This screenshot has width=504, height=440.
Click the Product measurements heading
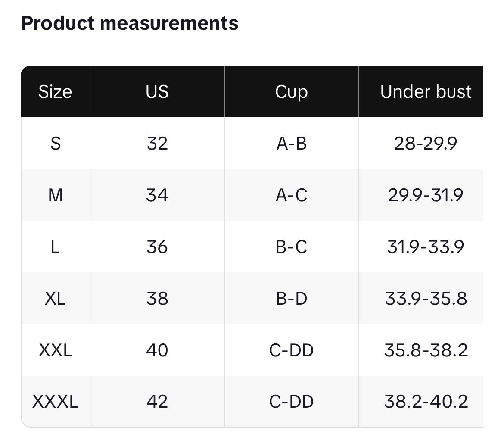click(129, 23)
